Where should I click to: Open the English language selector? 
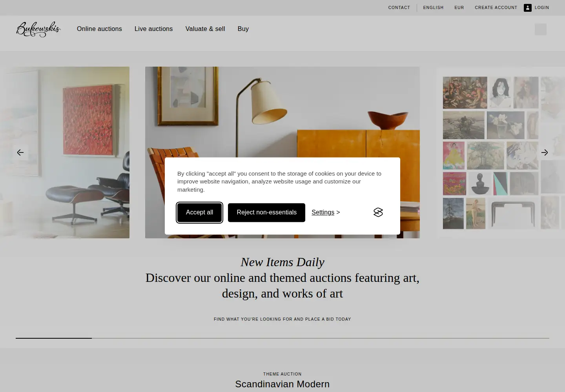point(433,8)
